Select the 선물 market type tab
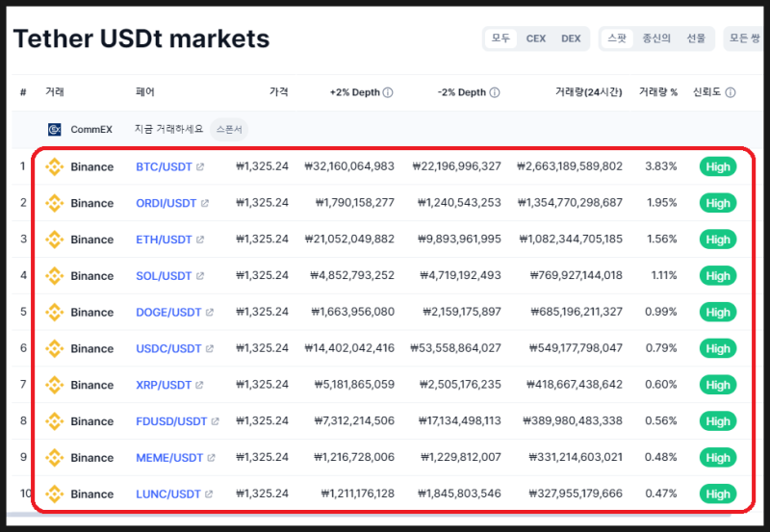Image resolution: width=770 pixels, height=532 pixels. (696, 38)
